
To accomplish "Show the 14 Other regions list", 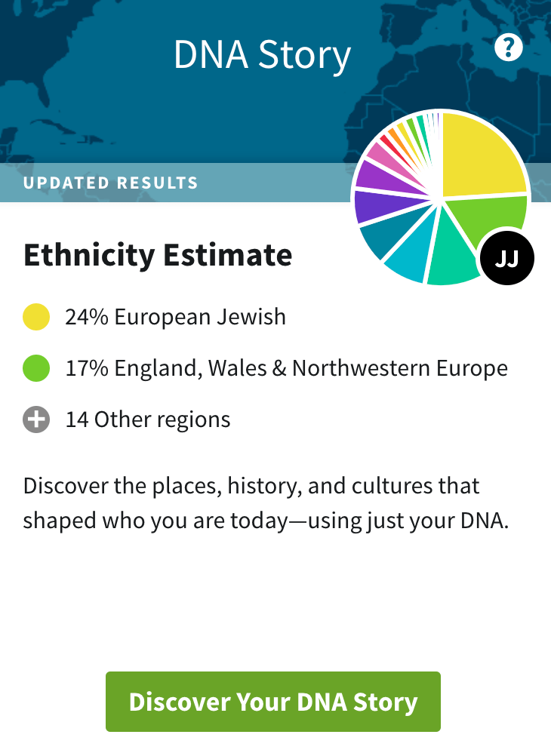I will tap(148, 419).
